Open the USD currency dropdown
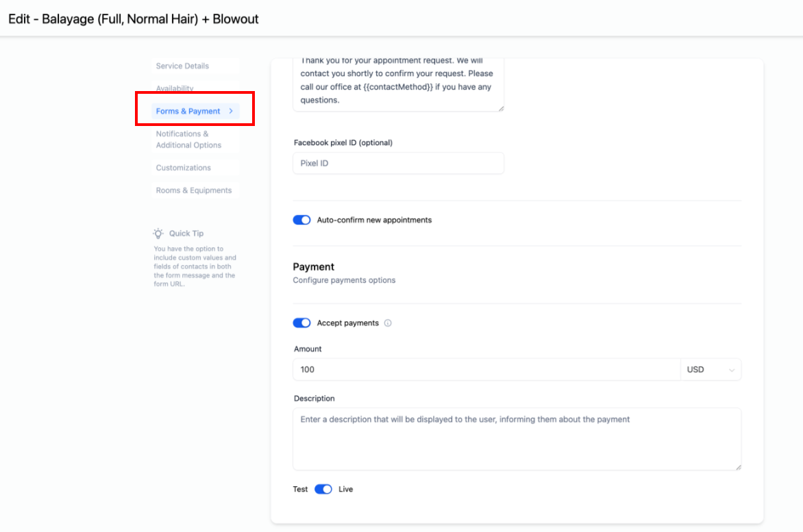The width and height of the screenshot is (803, 532). 711,369
